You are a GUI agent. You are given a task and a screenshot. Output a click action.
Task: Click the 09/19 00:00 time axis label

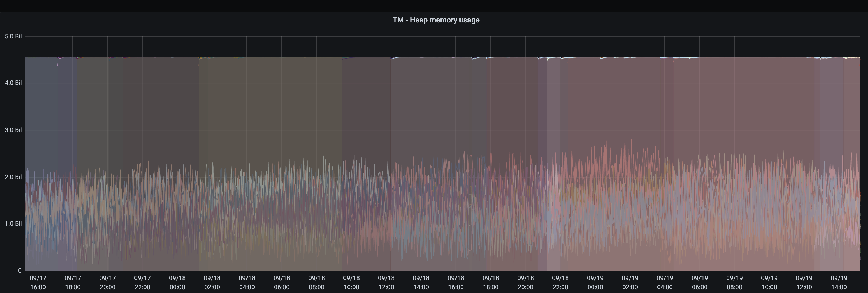click(x=595, y=283)
